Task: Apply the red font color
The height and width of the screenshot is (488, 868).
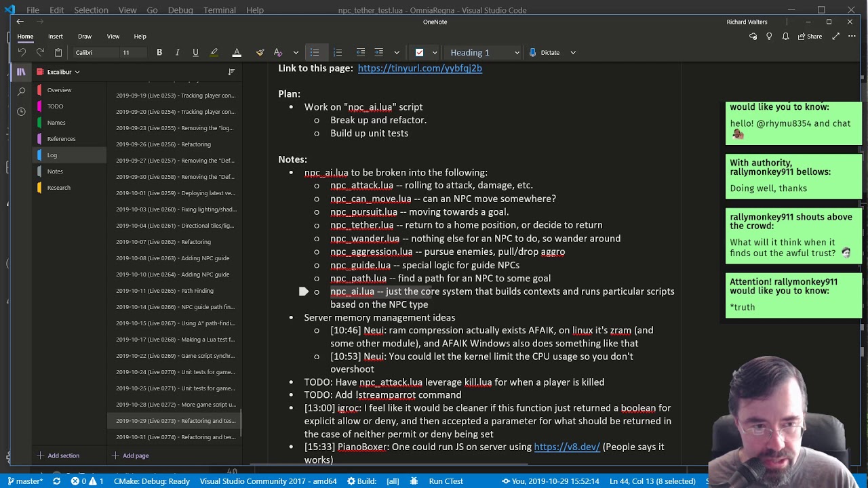Action: pyautogui.click(x=237, y=52)
